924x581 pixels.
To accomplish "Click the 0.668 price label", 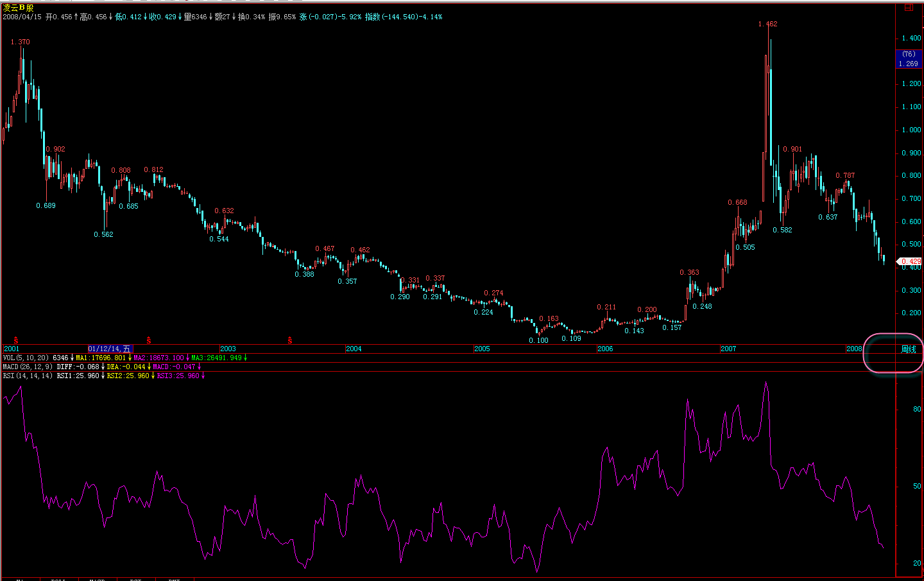I will [x=737, y=203].
